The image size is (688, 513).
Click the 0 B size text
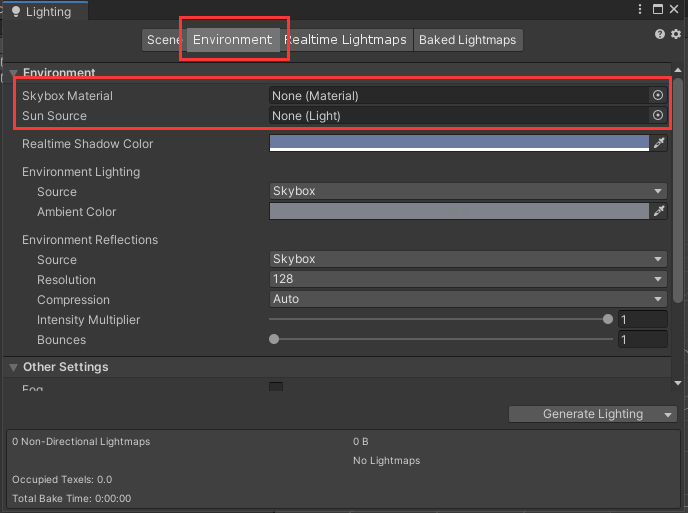pos(361,441)
